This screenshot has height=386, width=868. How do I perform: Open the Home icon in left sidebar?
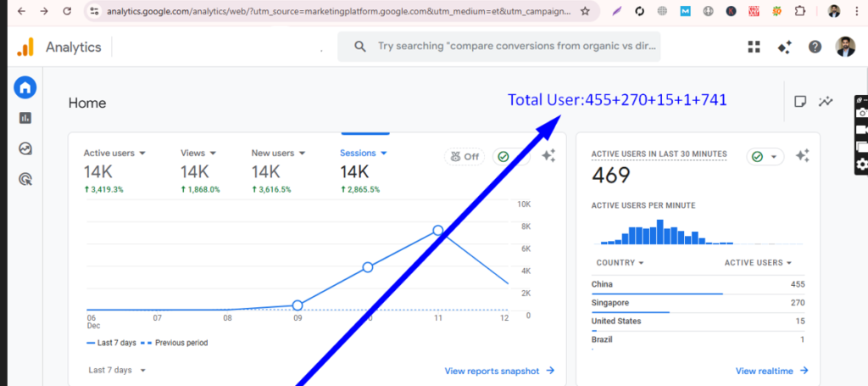25,87
